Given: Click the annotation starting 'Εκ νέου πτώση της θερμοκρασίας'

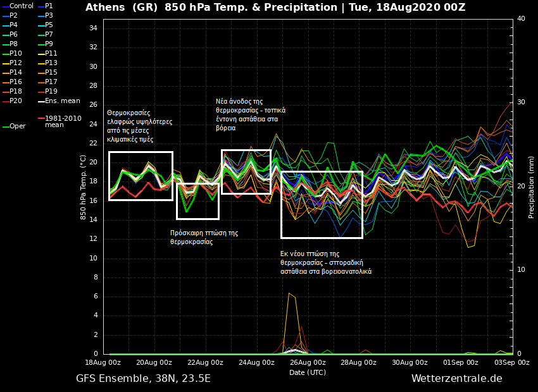Looking at the screenshot, I should tap(326, 263).
